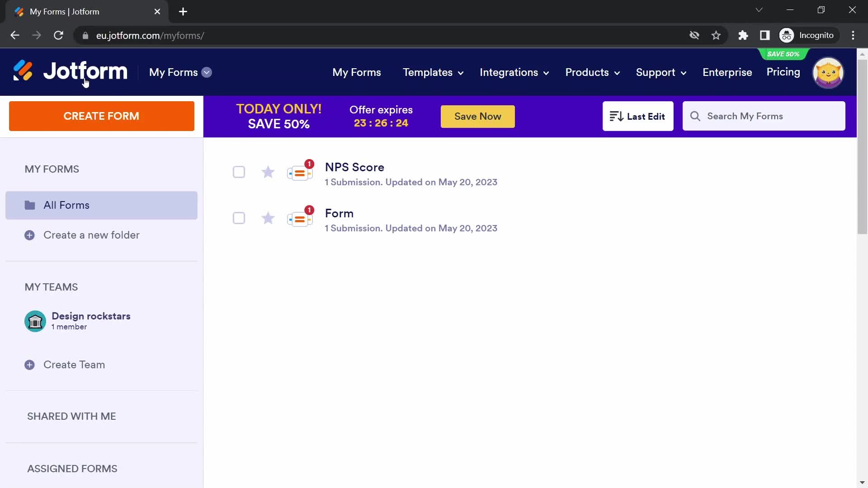Click the Pricing navigation link
Viewport: 868px width, 488px height.
pos(783,71)
